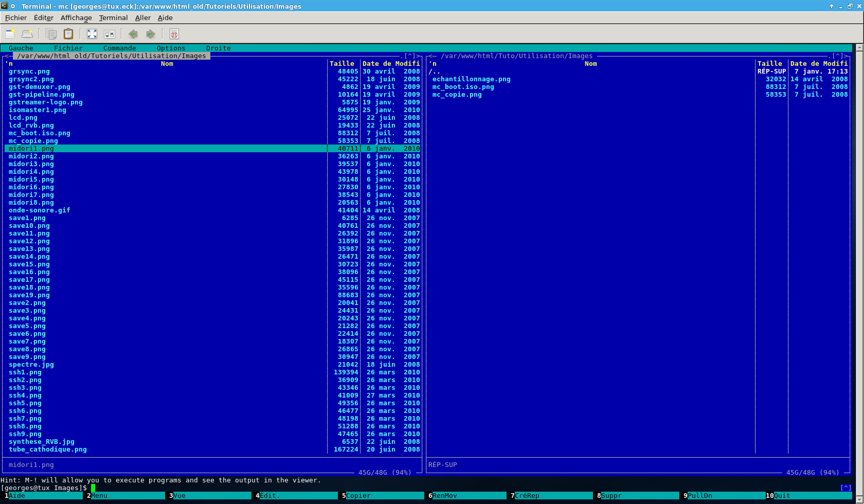Image resolution: width=864 pixels, height=504 pixels.
Task: Open help with the lifebuoy icon
Action: coord(174,34)
